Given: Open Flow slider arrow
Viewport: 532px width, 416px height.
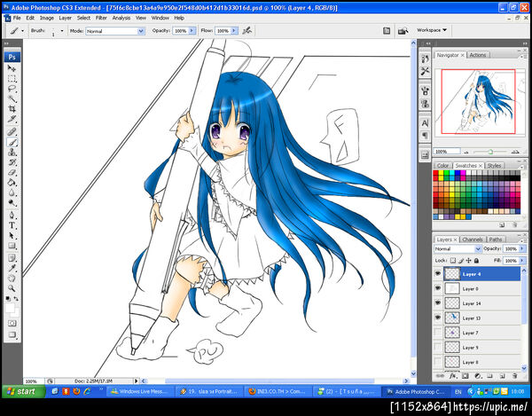Looking at the screenshot, I should coord(234,31).
